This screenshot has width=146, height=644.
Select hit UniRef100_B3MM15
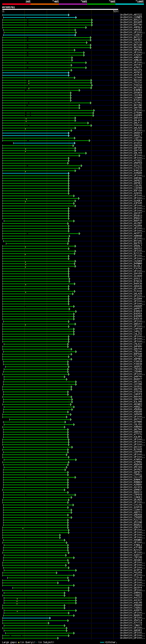click(x=131, y=312)
